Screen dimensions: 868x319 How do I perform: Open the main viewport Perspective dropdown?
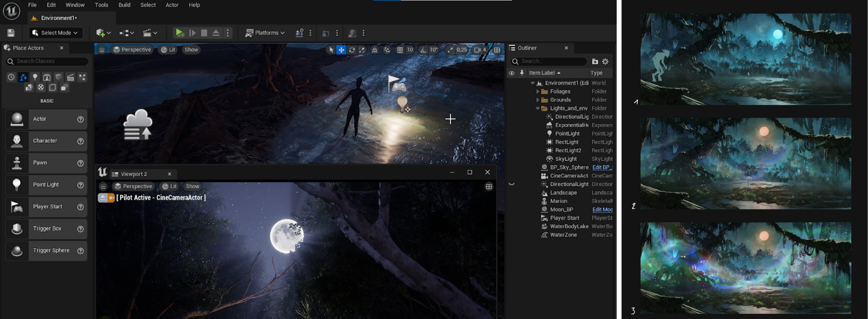click(132, 50)
